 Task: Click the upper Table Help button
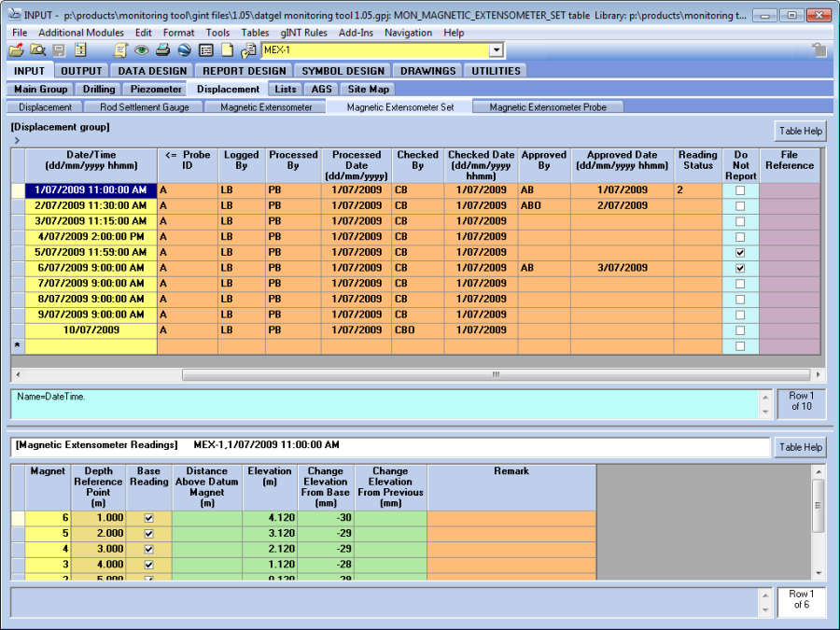coord(800,131)
